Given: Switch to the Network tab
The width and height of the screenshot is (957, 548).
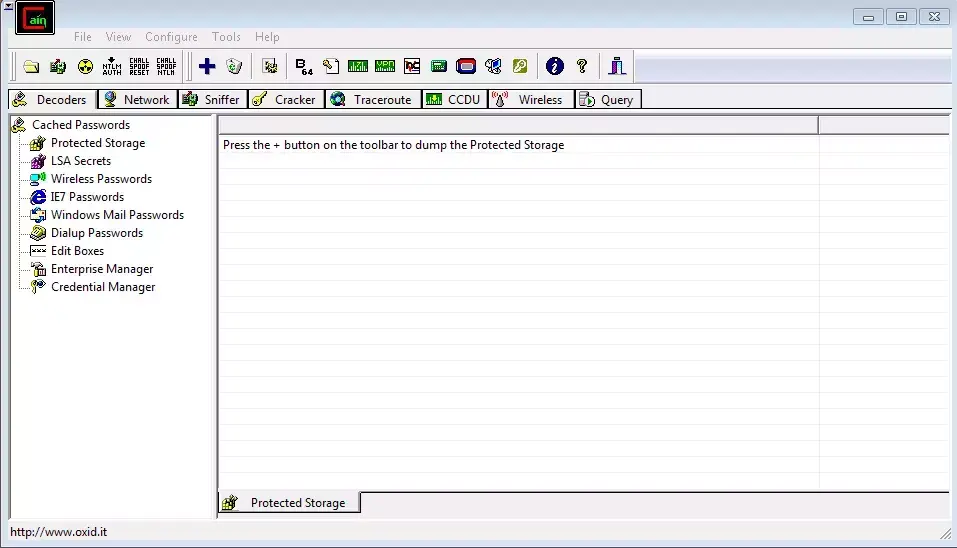Looking at the screenshot, I should coord(138,99).
